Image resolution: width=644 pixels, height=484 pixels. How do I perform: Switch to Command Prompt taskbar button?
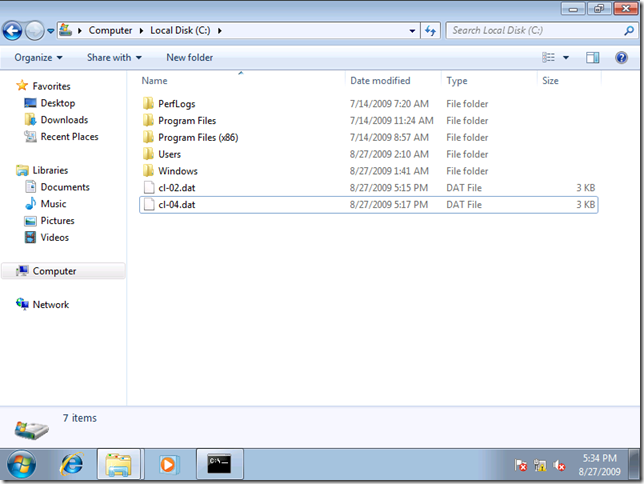[220, 464]
